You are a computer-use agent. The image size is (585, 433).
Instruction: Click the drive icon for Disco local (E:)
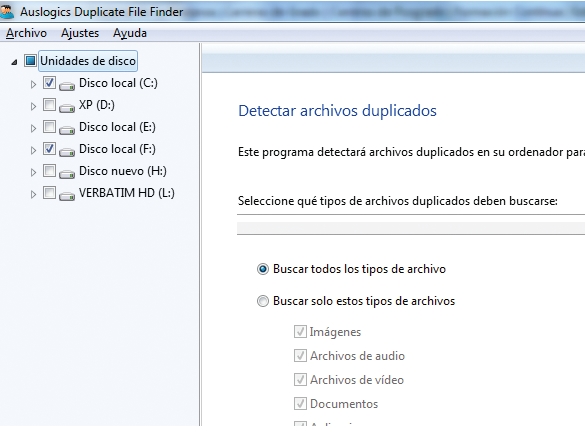(67, 130)
